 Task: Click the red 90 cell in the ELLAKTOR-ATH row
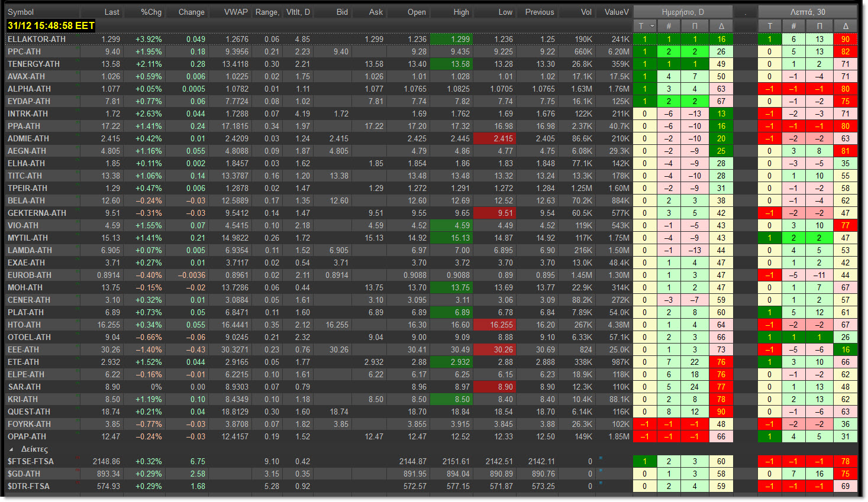coord(846,39)
